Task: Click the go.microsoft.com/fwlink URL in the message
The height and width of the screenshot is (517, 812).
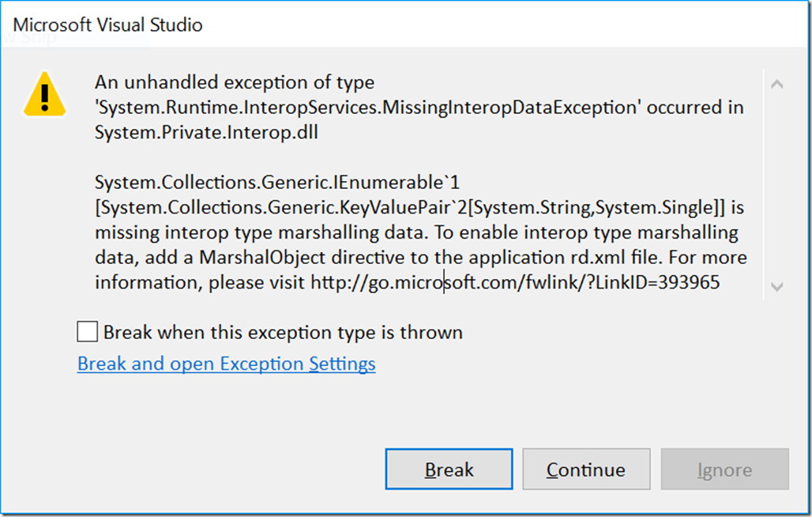Action: 515,282
